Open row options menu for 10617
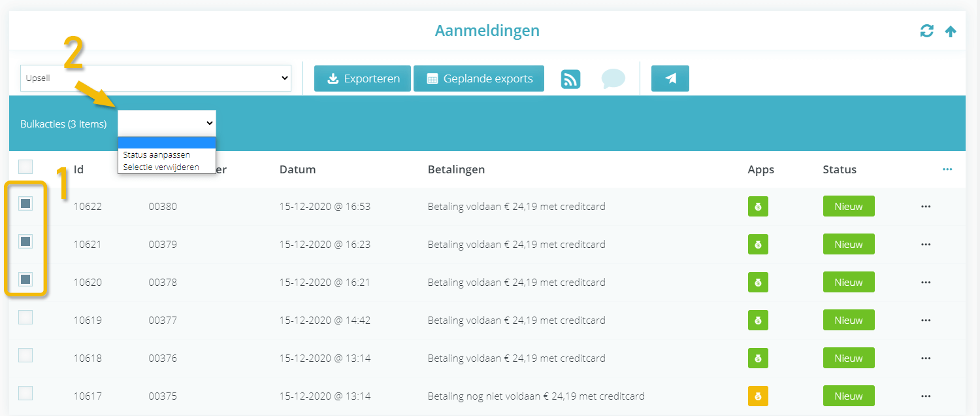Image resolution: width=980 pixels, height=416 pixels. 925,396
